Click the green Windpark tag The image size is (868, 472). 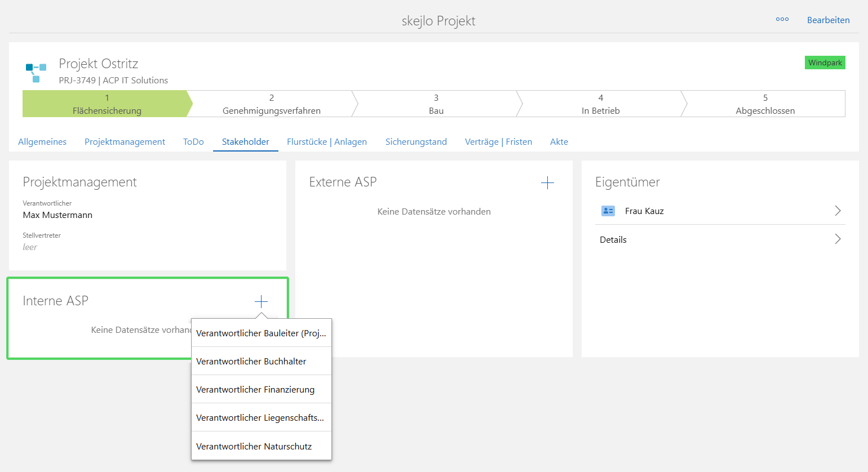pos(825,63)
